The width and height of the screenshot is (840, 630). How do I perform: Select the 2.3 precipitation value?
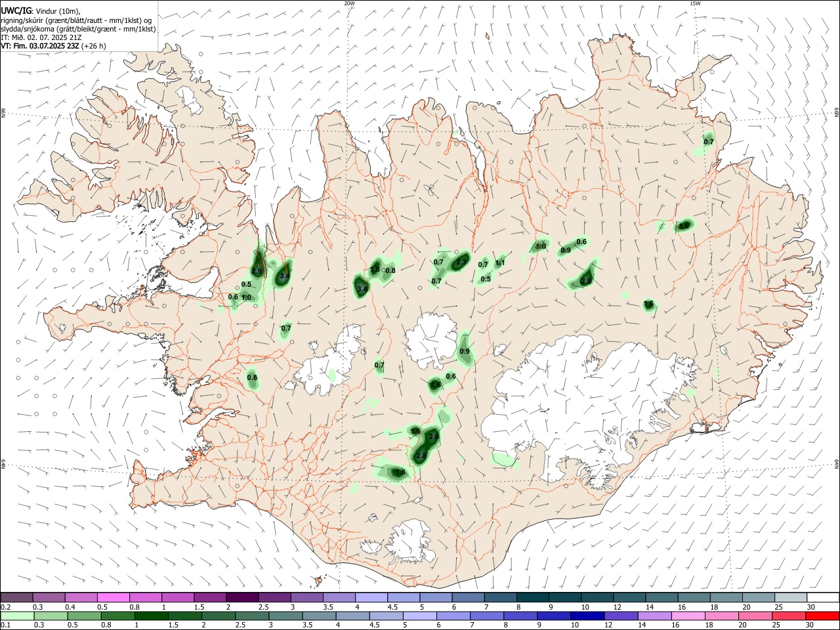pyautogui.click(x=461, y=262)
